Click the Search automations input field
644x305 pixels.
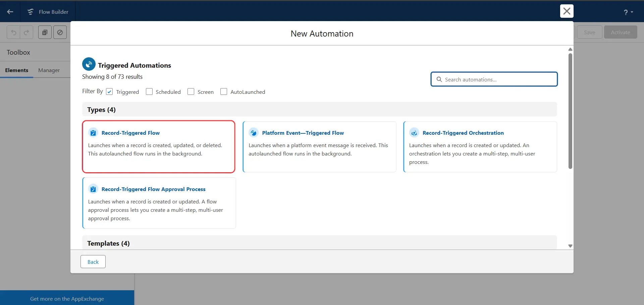point(494,79)
